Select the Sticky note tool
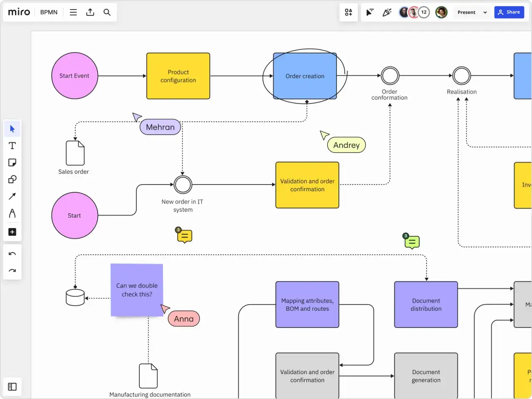 [12, 163]
